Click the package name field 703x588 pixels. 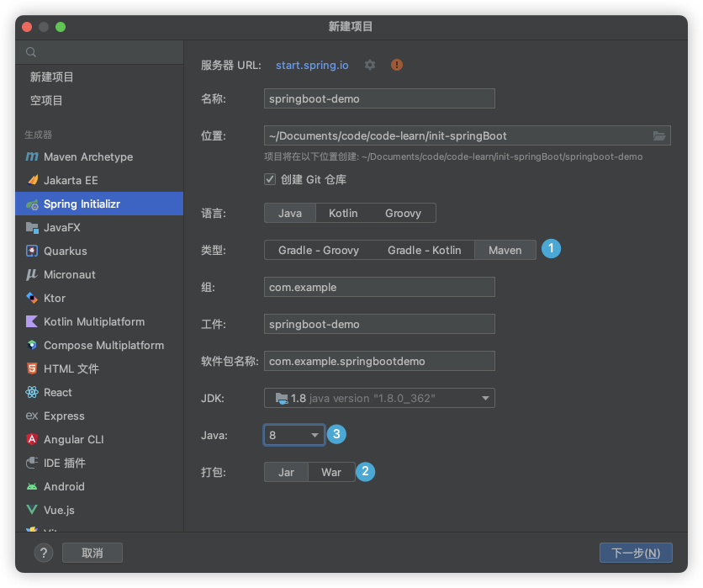click(379, 361)
